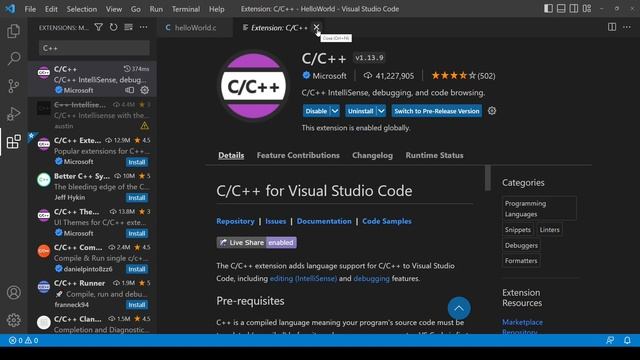Screen dimensions: 640x360
Task: Select the Changelog tab
Action: click(x=372, y=156)
